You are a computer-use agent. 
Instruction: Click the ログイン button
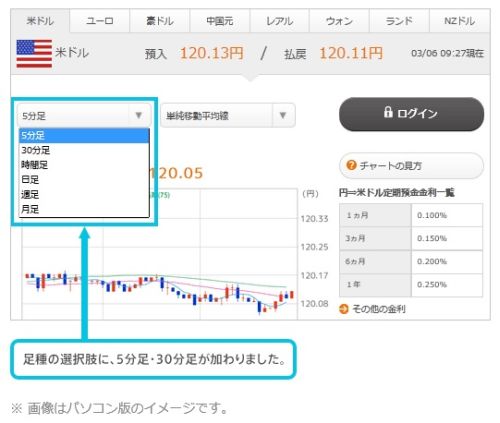pos(411,114)
